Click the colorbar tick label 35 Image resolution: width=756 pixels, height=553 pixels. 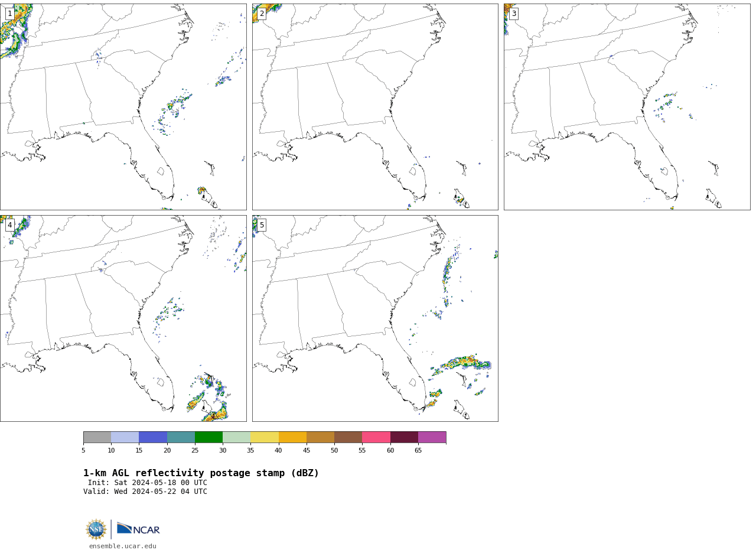pos(250,450)
